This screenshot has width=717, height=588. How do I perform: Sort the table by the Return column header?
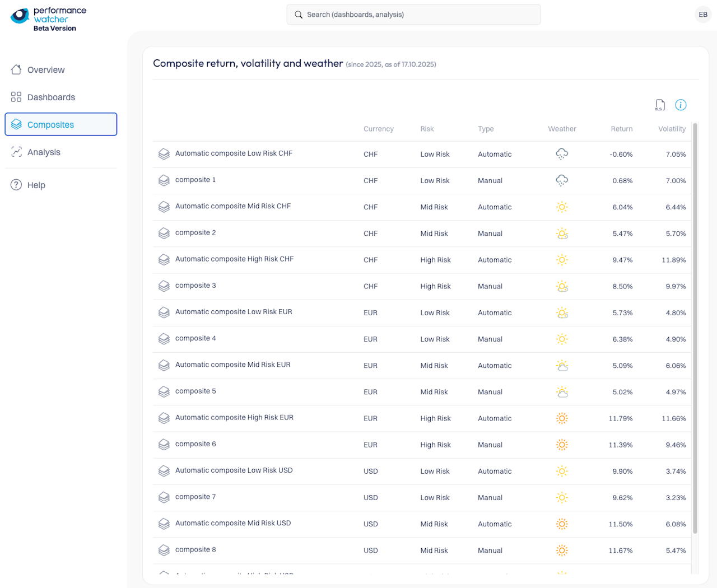(x=621, y=129)
